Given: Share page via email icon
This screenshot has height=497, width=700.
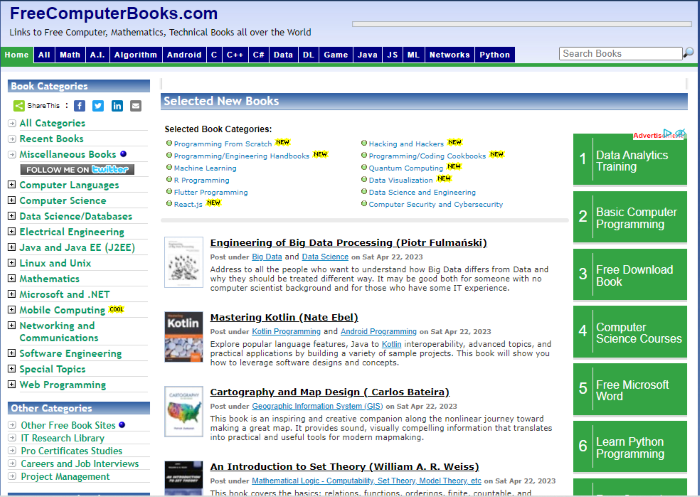Looking at the screenshot, I should click(x=136, y=106).
